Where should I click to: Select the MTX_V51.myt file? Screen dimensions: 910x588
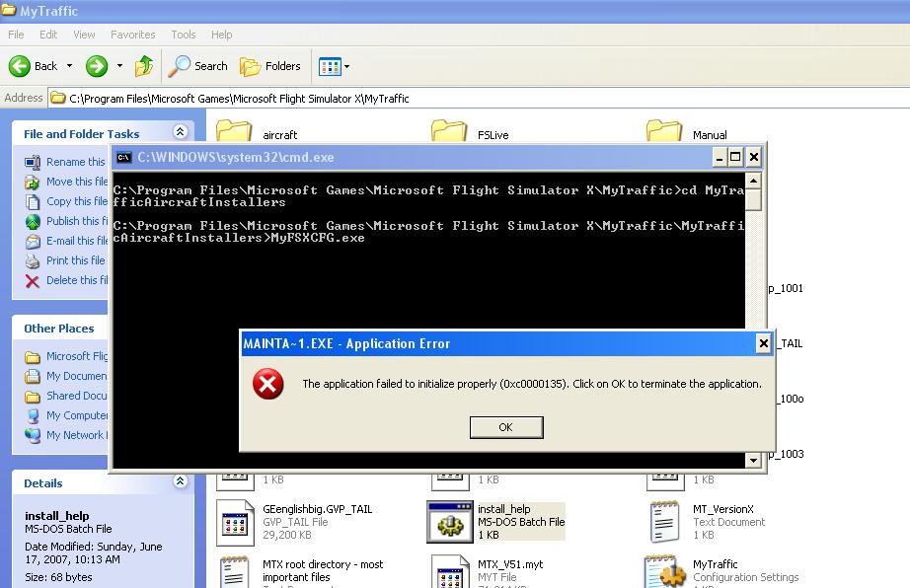point(489,571)
